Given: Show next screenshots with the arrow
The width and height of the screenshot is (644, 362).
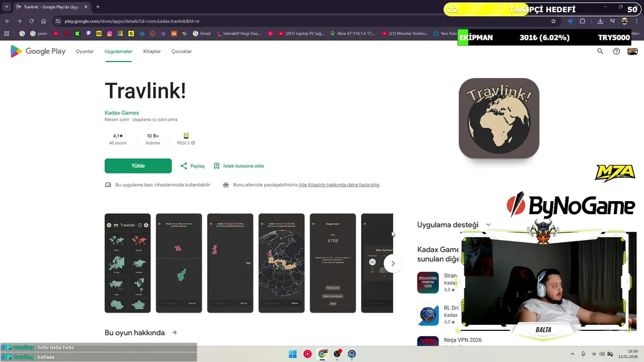Looking at the screenshot, I should 393,263.
